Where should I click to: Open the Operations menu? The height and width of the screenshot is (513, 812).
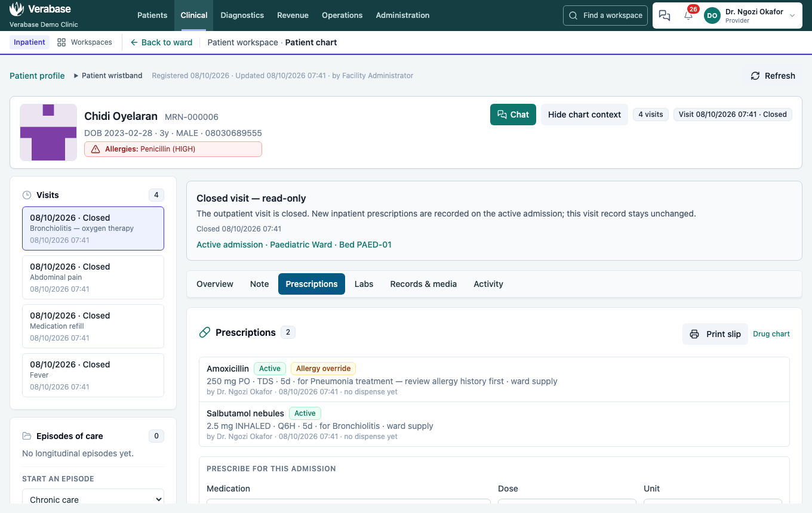coord(342,16)
